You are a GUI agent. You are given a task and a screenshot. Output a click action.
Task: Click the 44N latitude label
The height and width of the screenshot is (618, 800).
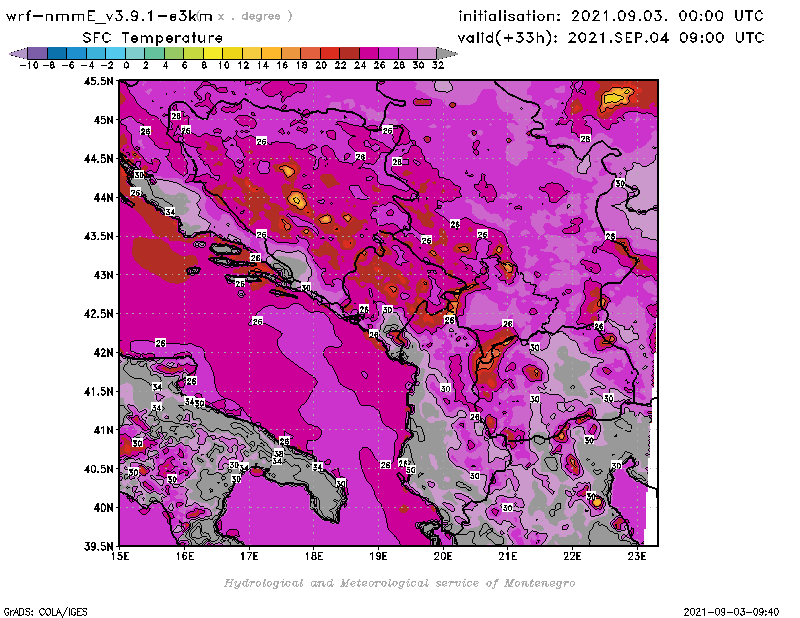tap(103, 197)
